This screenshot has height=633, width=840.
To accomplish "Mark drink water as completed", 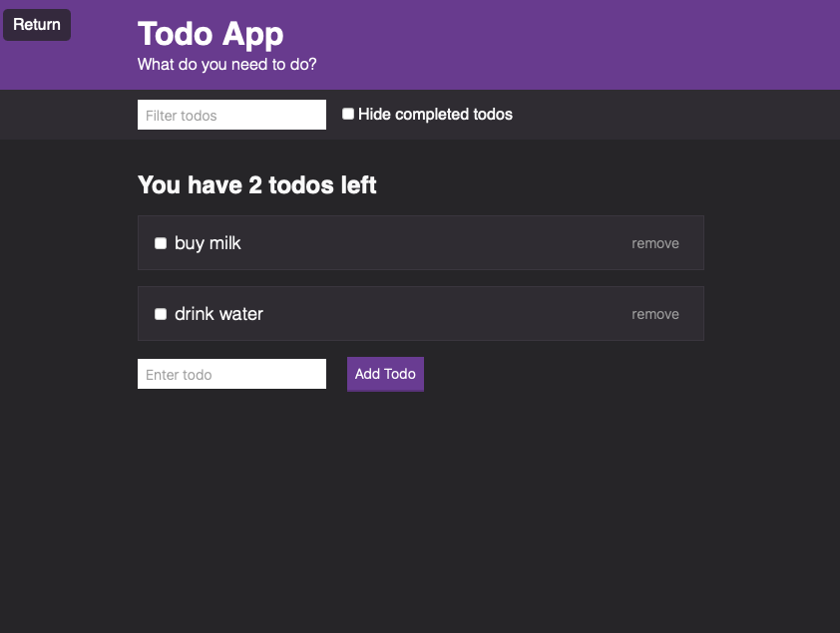I will 161,314.
